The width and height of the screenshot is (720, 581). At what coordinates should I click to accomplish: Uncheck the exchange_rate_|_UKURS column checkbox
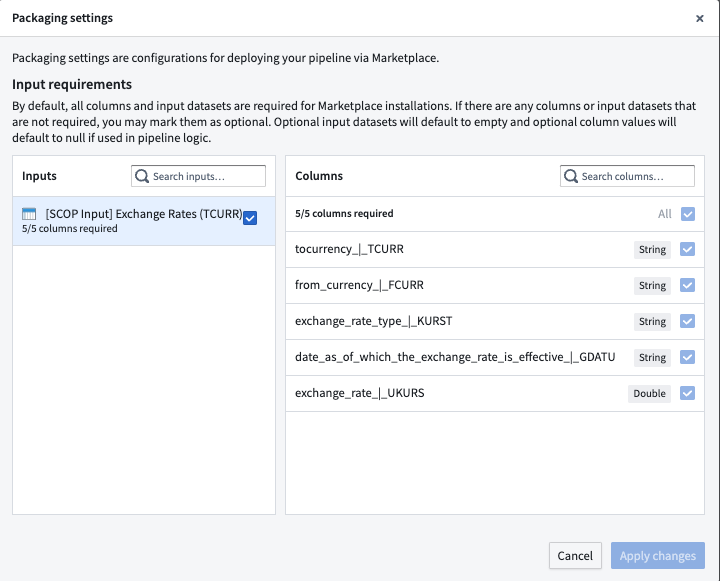pos(687,393)
